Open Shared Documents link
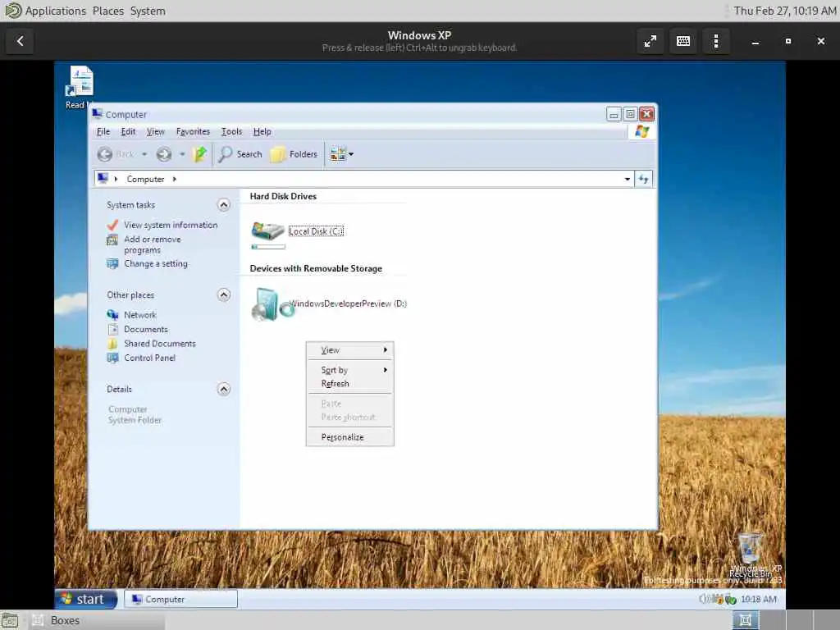 (160, 344)
